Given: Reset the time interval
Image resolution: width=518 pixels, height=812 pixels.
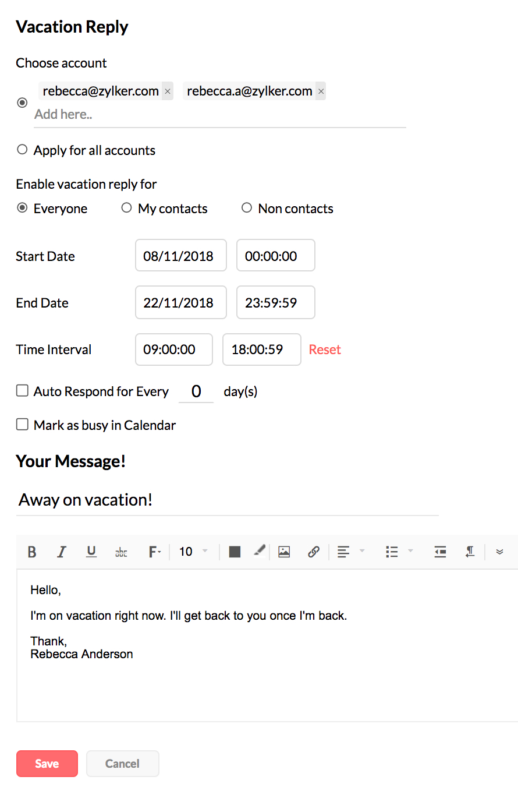Looking at the screenshot, I should point(325,349).
